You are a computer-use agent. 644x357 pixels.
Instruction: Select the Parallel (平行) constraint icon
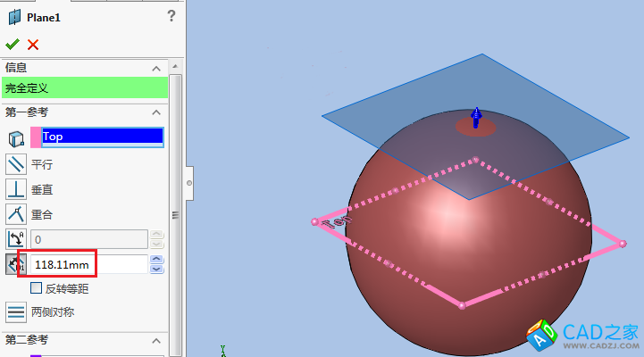tap(16, 164)
